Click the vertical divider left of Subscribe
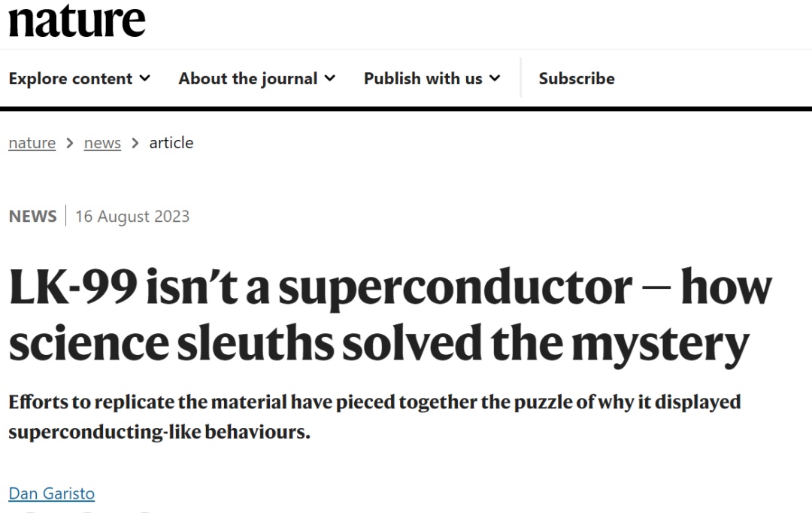Screen dimensions: 812x513 coord(520,78)
